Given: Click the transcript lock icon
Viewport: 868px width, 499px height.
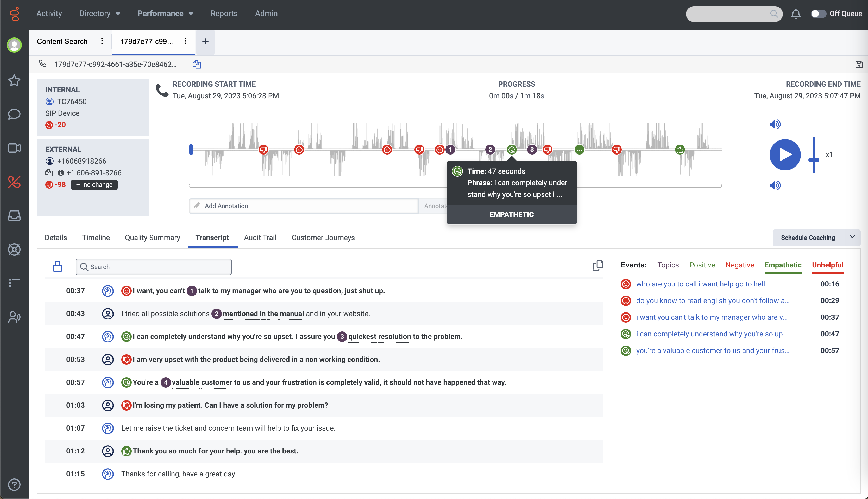Looking at the screenshot, I should click(x=57, y=267).
